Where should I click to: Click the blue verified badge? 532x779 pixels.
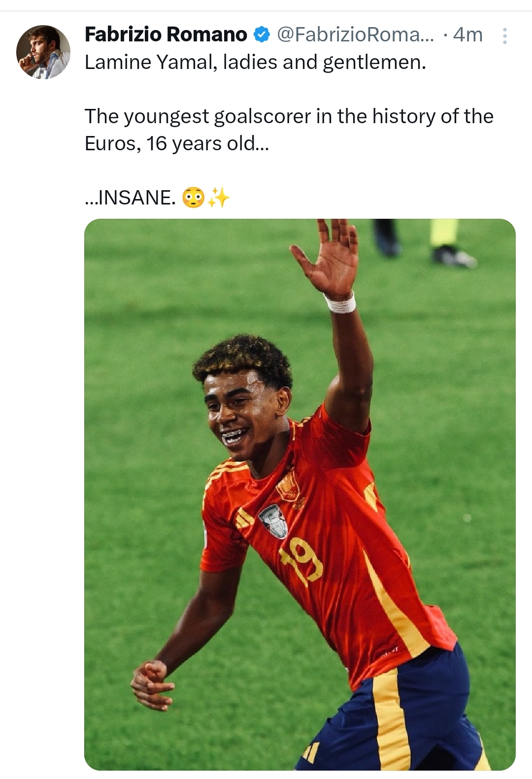pos(262,34)
